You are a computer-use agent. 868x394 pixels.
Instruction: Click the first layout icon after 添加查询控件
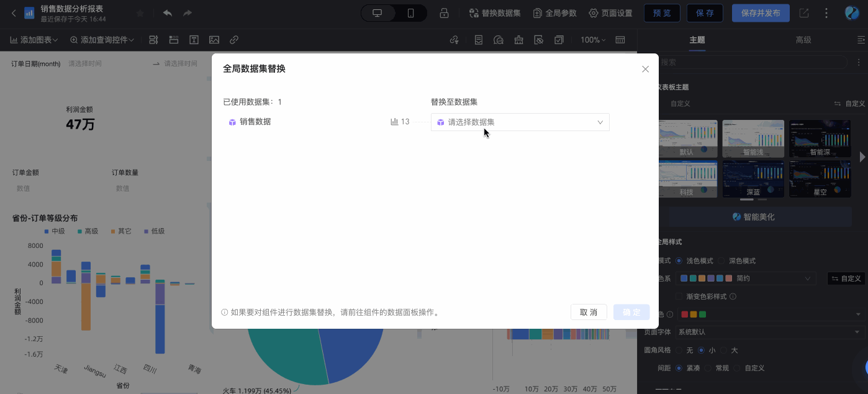click(x=153, y=40)
